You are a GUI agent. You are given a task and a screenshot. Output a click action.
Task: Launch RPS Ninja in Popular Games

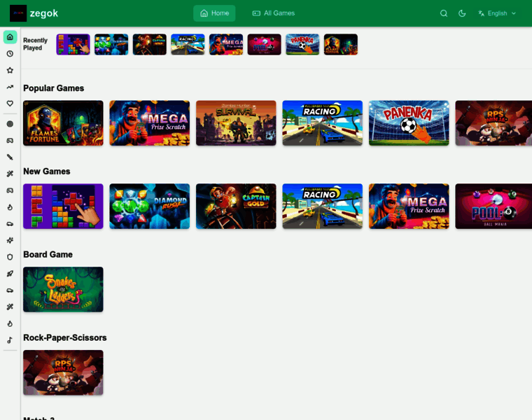(x=493, y=122)
